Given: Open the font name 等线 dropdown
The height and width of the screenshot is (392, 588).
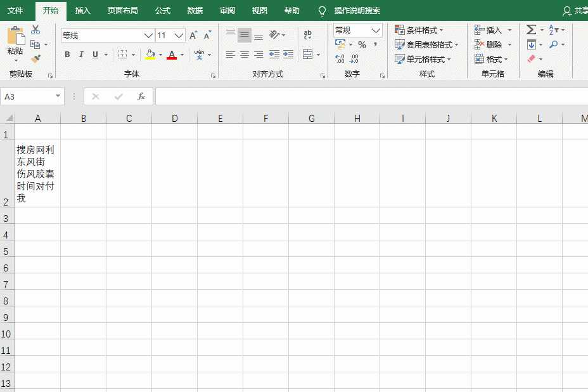Looking at the screenshot, I should click(x=148, y=36).
